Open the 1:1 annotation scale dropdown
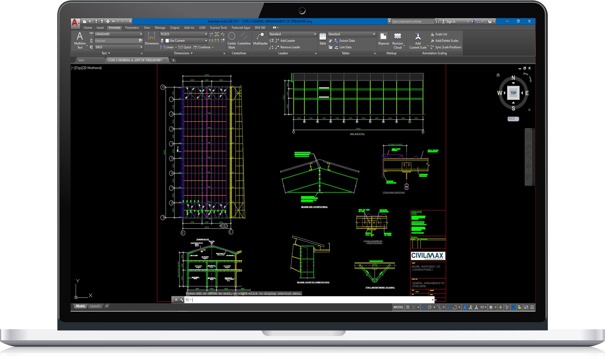The width and height of the screenshot is (605, 364). [x=483, y=307]
